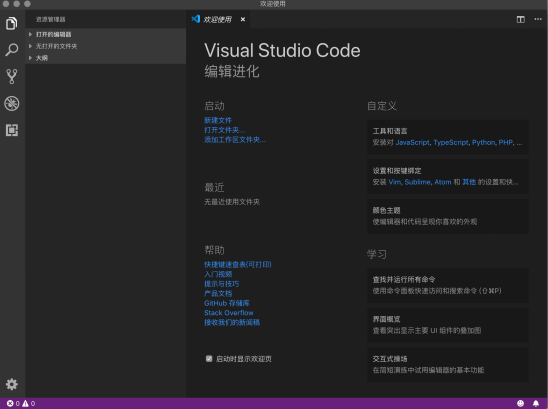
Task: Open the Explorer view in activity bar
Action: click(12, 23)
